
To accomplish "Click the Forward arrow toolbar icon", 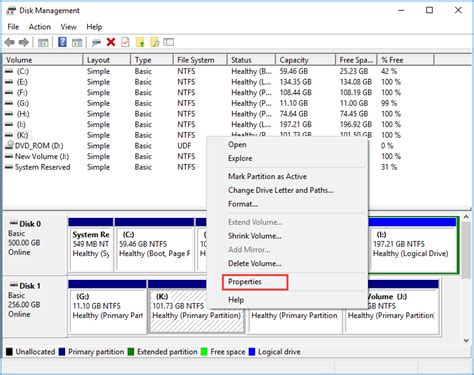I will pos(24,42).
